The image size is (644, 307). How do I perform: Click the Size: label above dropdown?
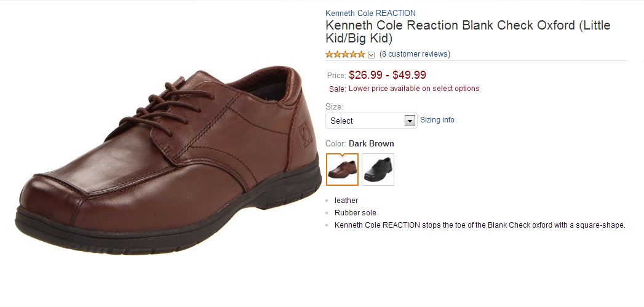(335, 107)
